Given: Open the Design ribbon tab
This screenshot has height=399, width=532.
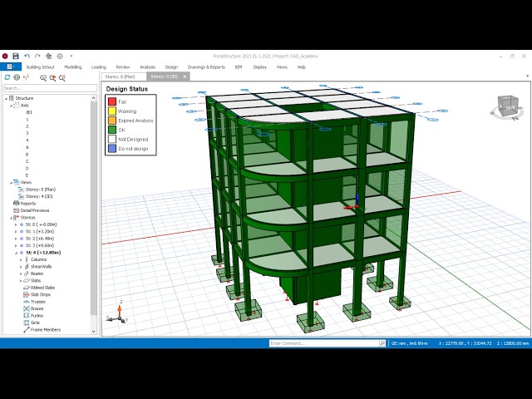Looking at the screenshot, I should click(x=171, y=67).
